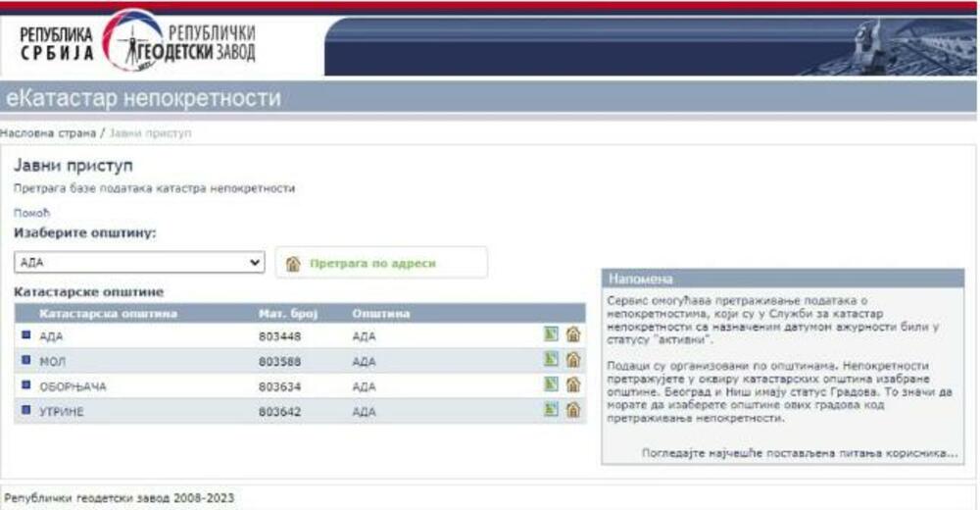980x510 pixels.
Task: Select cadastral municipality МОЛ
Action: click(x=53, y=362)
